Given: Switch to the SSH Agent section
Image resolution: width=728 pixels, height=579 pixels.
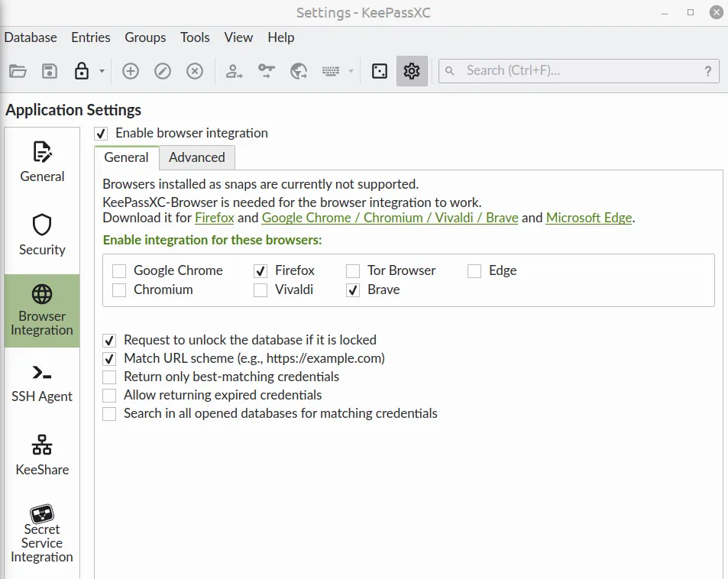Looking at the screenshot, I should [41, 382].
